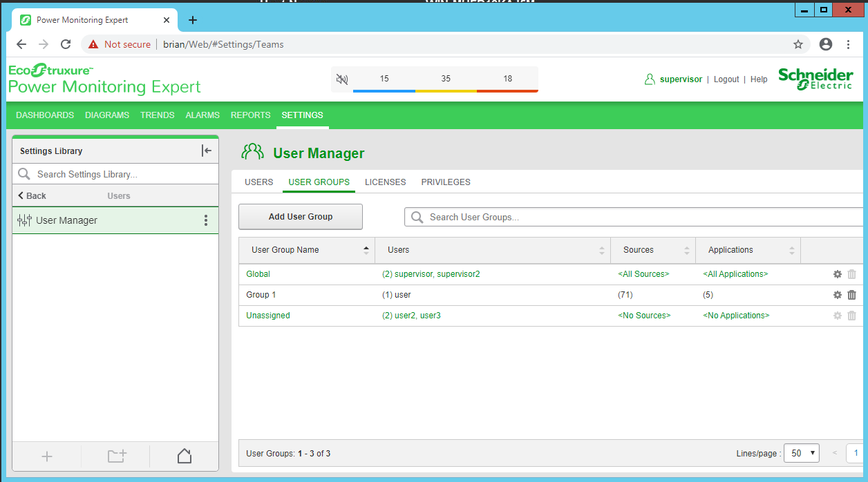Select User Manager in the library list

pos(115,220)
